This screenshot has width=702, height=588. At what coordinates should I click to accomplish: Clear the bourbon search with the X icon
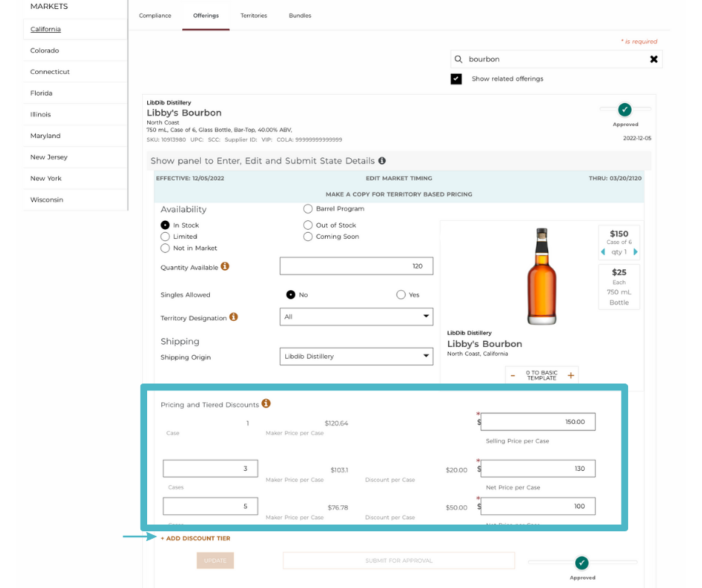pyautogui.click(x=653, y=59)
